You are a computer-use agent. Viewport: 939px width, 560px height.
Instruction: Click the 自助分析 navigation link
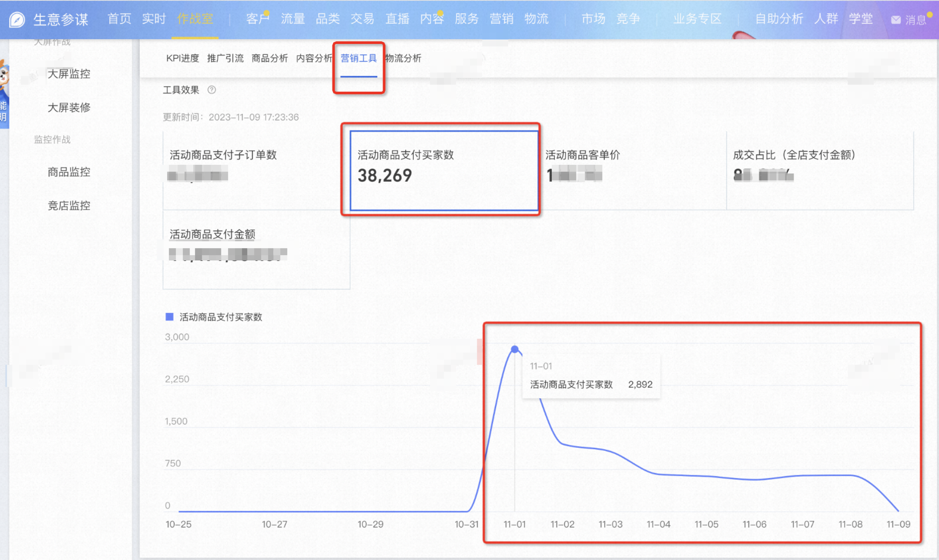pos(779,19)
